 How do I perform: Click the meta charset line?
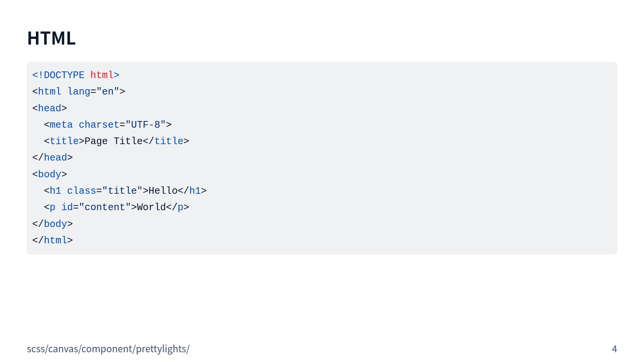click(107, 125)
